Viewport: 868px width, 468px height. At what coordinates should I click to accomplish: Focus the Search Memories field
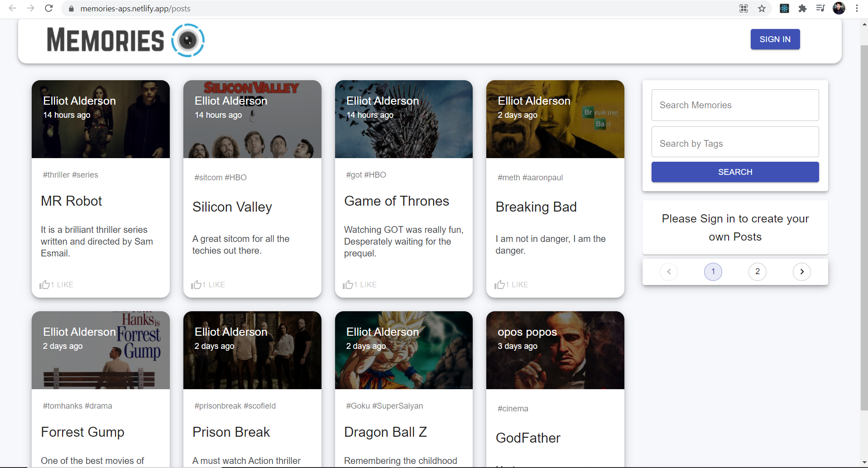[735, 105]
